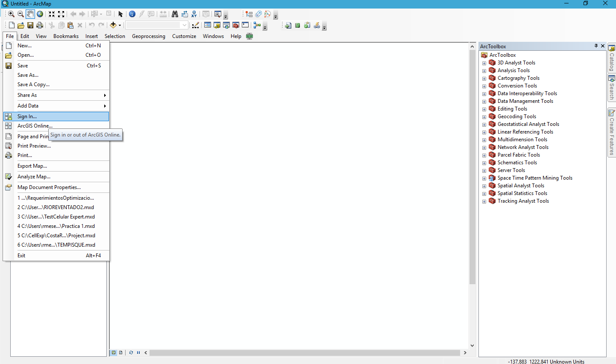Click the Save floppy disk toolbar icon

pos(30,25)
